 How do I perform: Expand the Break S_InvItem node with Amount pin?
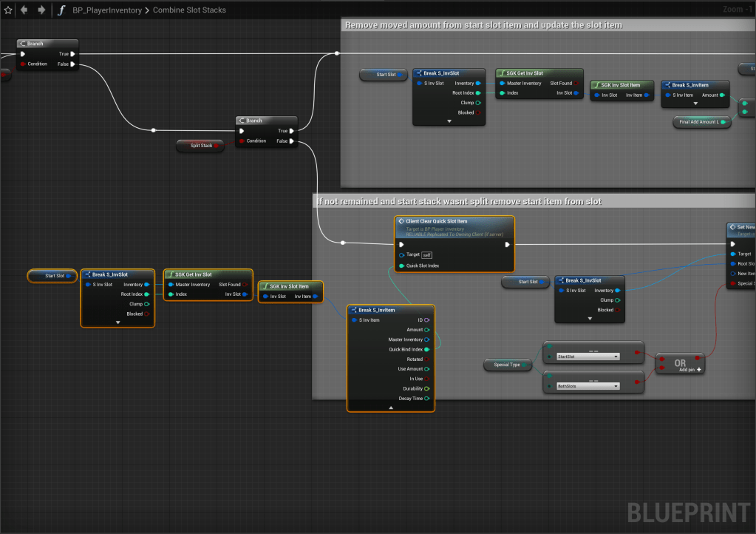click(x=695, y=104)
